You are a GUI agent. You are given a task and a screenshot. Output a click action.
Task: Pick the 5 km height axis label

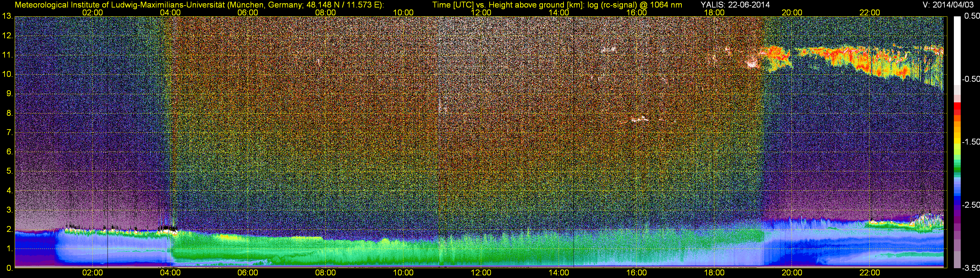pos(9,171)
